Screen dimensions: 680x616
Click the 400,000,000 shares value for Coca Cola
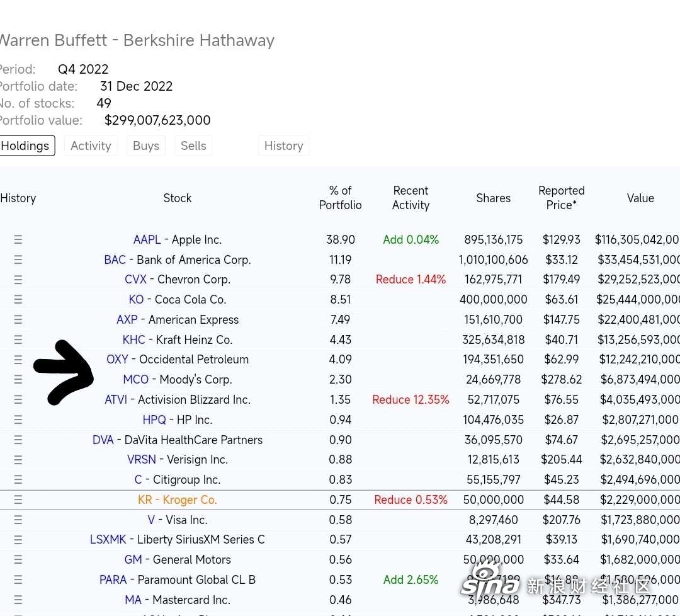[x=494, y=299]
